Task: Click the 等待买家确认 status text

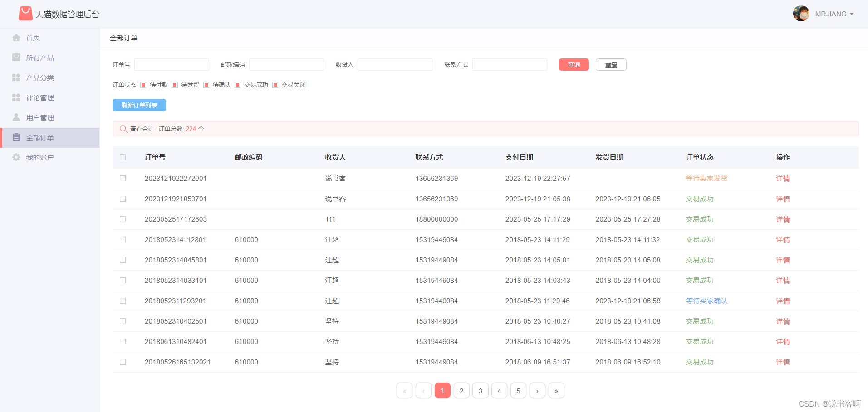Action: point(706,301)
